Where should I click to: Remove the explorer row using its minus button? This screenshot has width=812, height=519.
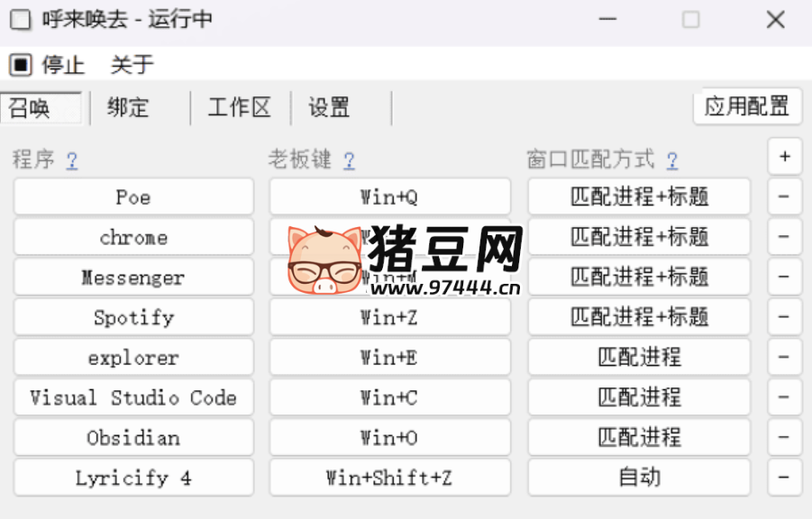[785, 357]
